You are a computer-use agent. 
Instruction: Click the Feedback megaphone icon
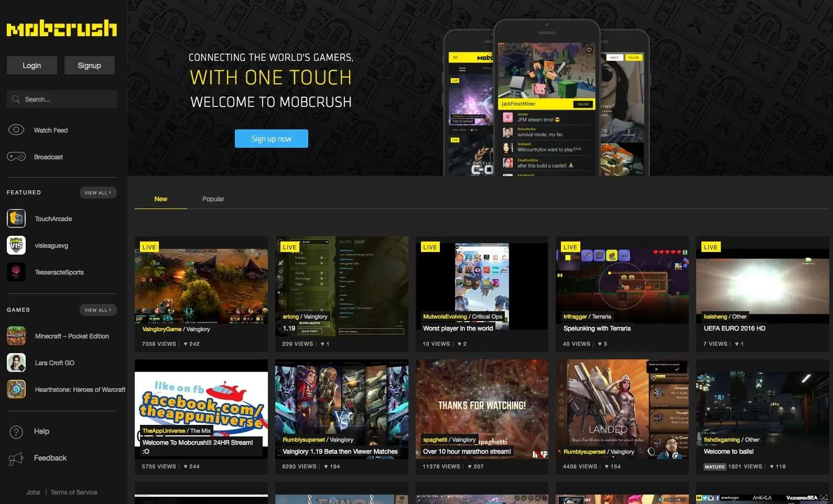[16, 459]
